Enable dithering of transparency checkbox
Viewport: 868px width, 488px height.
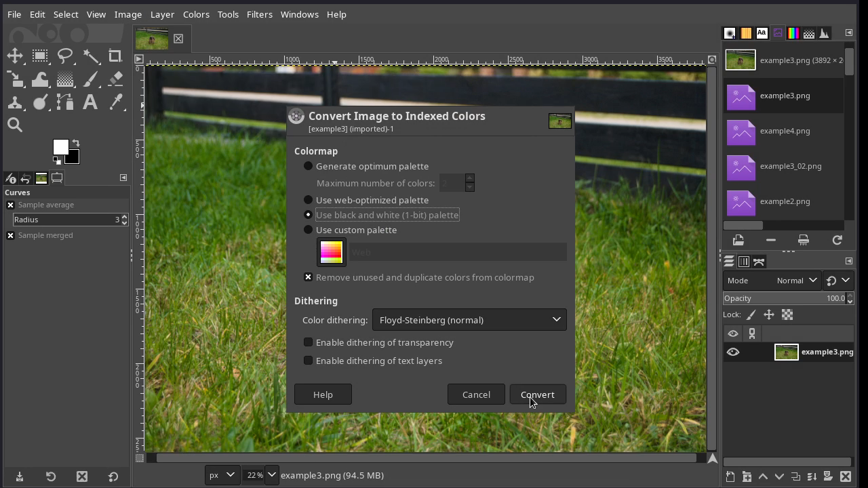pyautogui.click(x=309, y=342)
